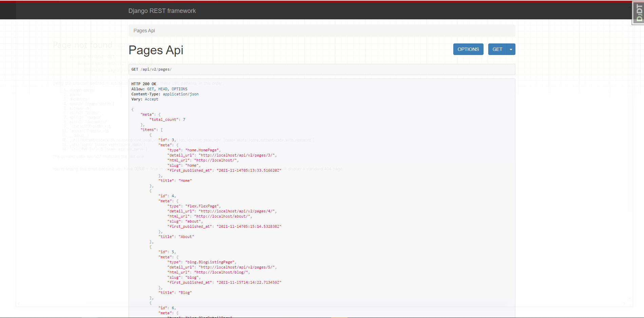644x318 pixels.
Task: Click the "title": "About" line
Action: 176,237
